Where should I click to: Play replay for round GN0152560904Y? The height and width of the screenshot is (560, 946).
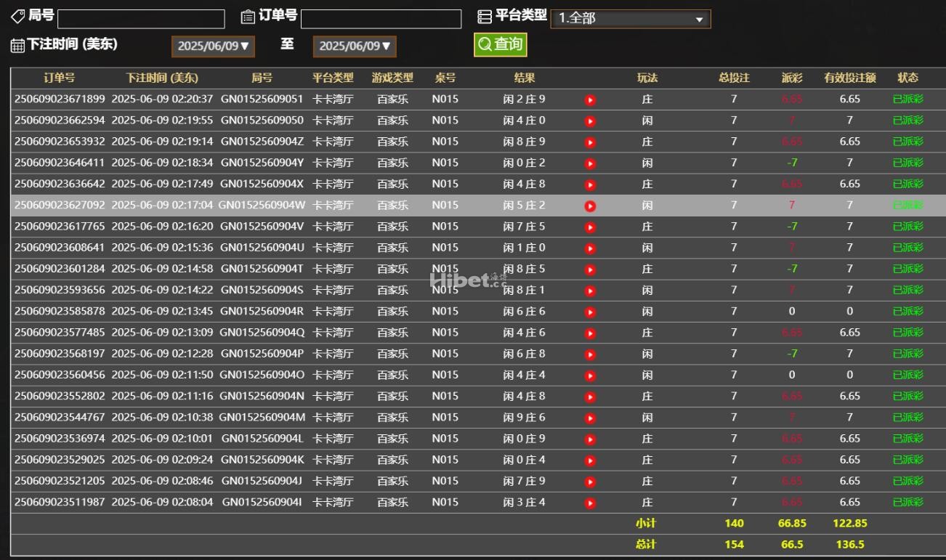(x=590, y=164)
